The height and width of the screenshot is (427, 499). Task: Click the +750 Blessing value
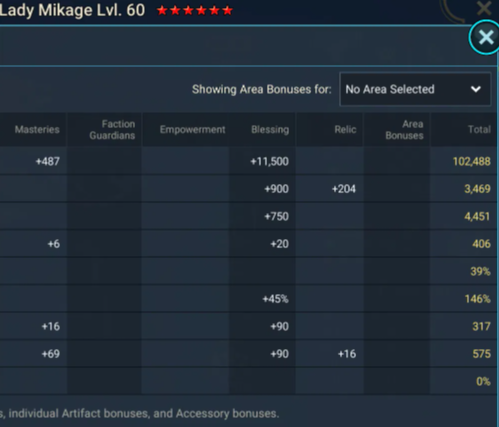276,217
